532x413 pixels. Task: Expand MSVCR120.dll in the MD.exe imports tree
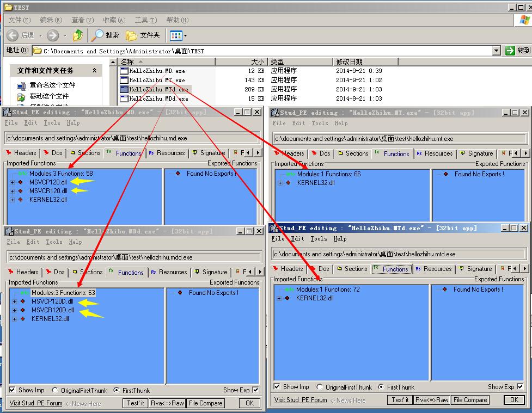12,191
